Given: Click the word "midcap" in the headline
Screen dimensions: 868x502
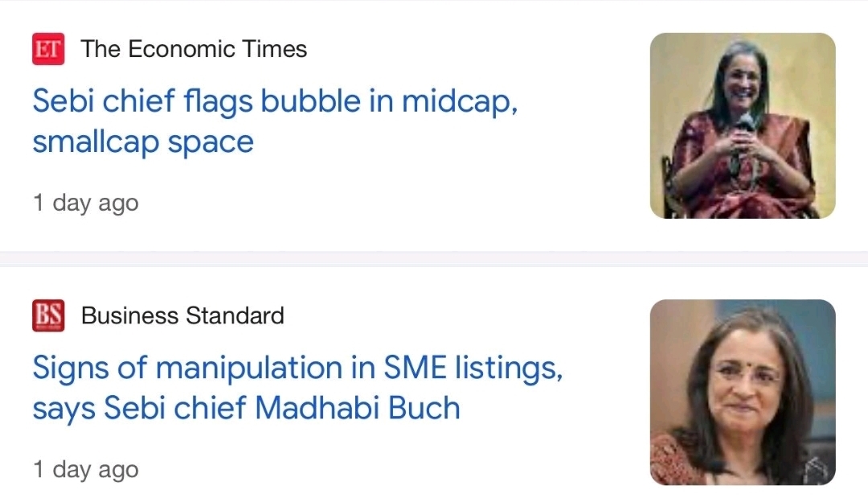Looking at the screenshot, I should 459,102.
